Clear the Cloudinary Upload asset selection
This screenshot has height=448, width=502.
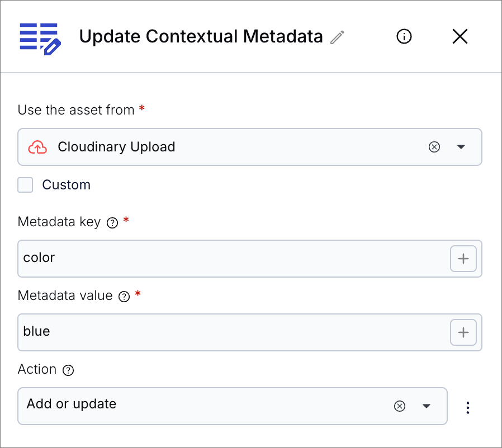tap(434, 147)
